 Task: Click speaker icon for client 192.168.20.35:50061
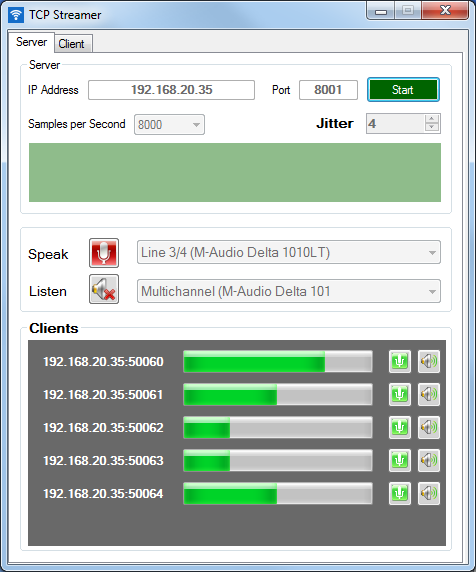point(429,394)
